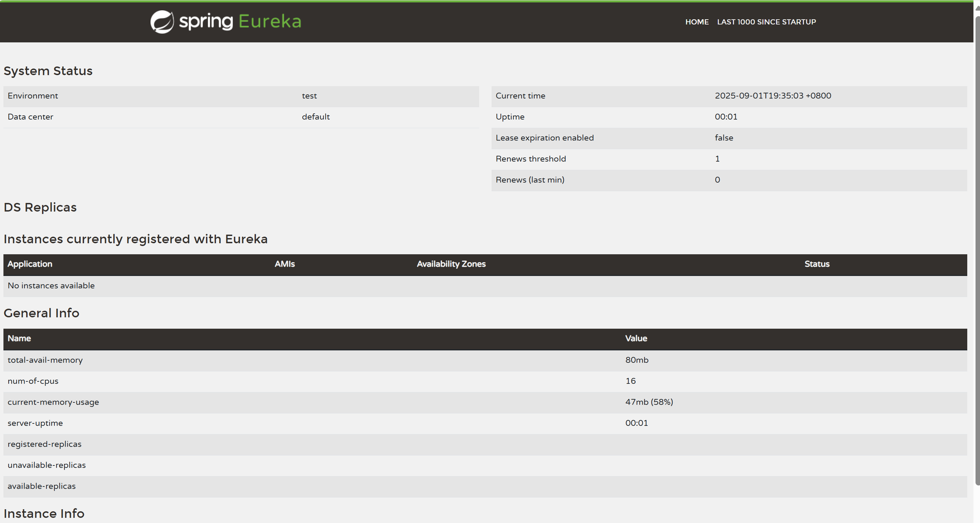The image size is (980, 523).
Task: Select the server-uptime row name
Action: [35, 423]
